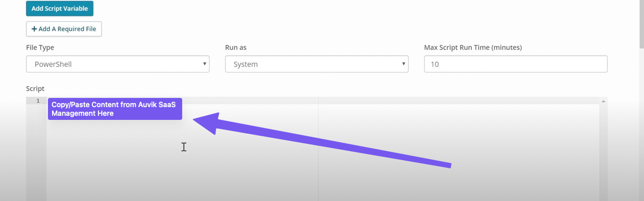This screenshot has height=201, width=644.
Task: Select line number 1 in editor gutter
Action: [37, 101]
